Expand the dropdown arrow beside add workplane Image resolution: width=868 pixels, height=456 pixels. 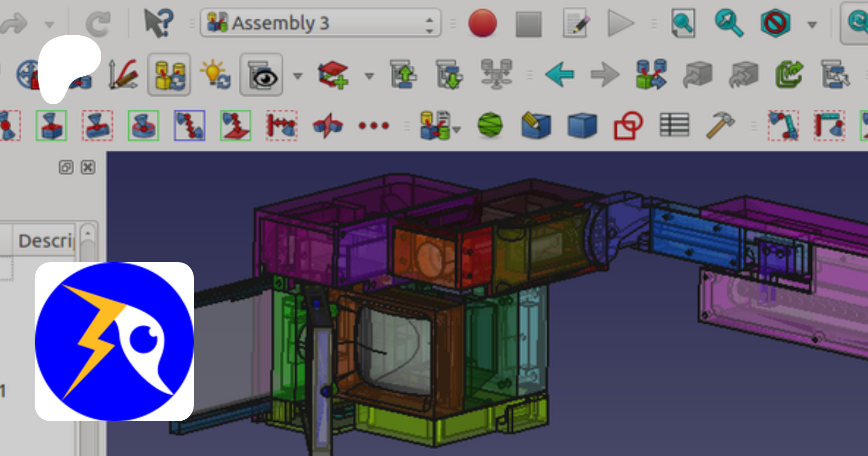point(369,76)
